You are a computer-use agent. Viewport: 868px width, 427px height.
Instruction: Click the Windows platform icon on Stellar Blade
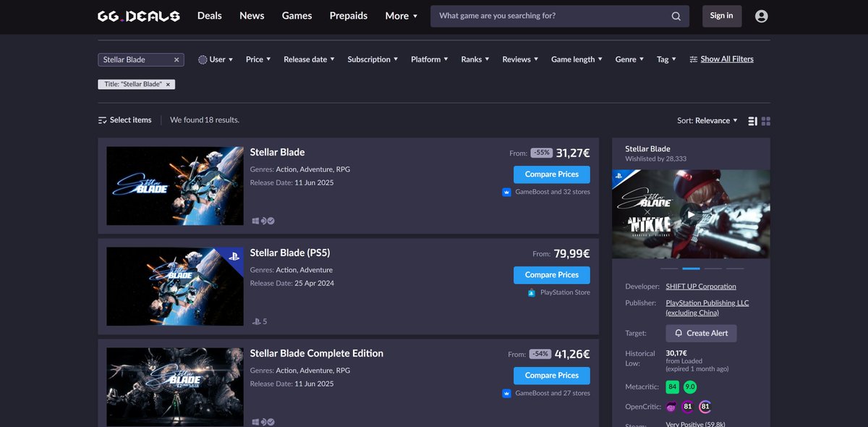[x=255, y=221]
